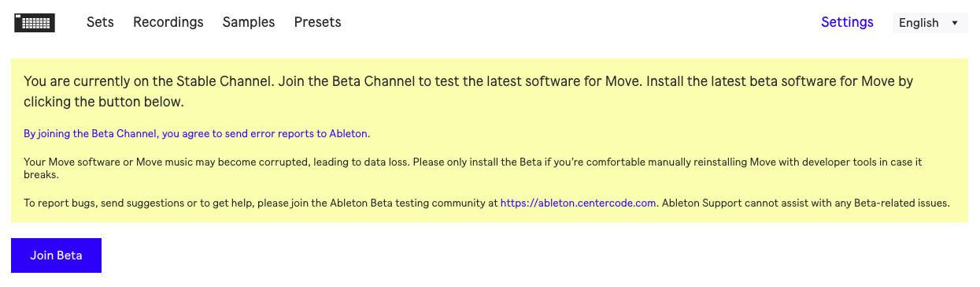The image size is (980, 287).
Task: Select the word 'English' in language selector
Action: click(x=919, y=23)
